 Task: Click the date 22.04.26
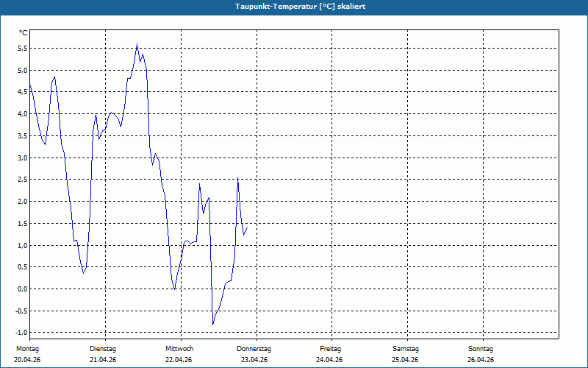point(179,360)
